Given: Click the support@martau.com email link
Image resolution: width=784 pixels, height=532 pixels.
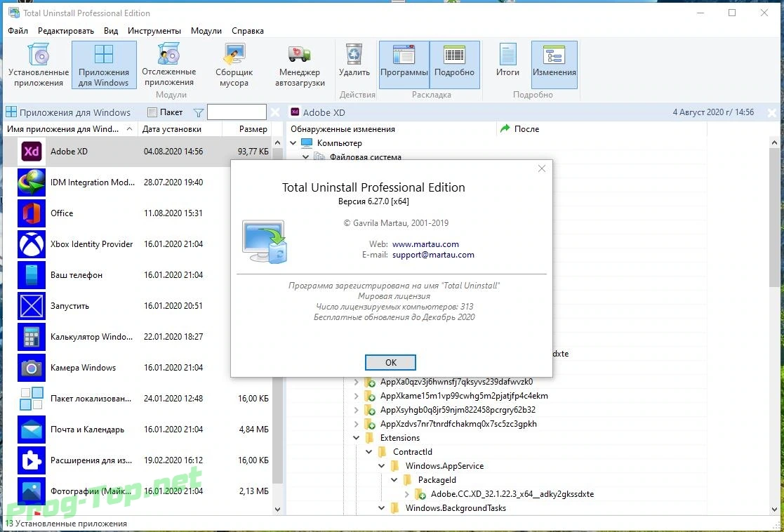Looking at the screenshot, I should pyautogui.click(x=433, y=255).
